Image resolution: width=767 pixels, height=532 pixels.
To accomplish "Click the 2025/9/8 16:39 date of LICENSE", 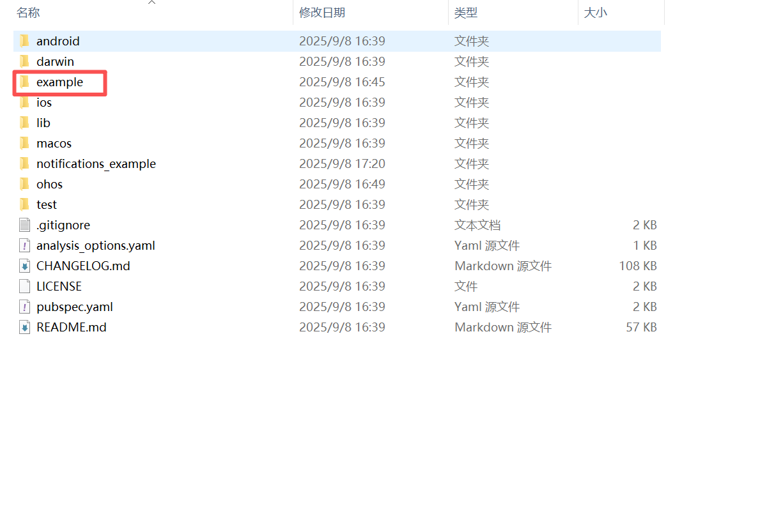I will coord(342,286).
